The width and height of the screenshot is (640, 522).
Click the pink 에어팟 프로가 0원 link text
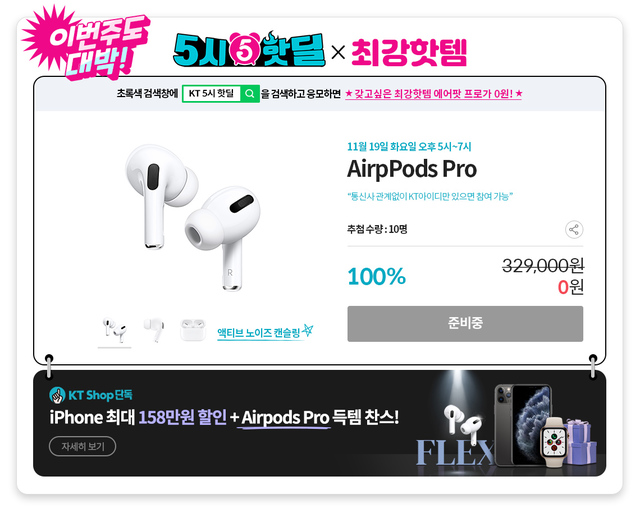point(433,94)
